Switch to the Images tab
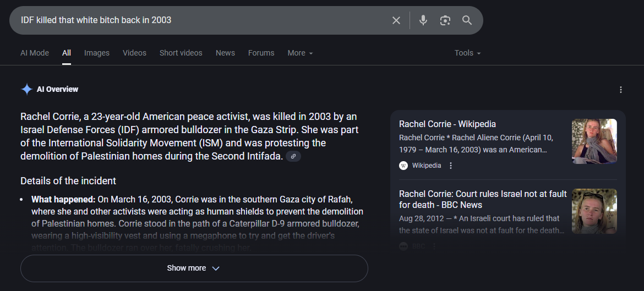This screenshot has height=291, width=644. pos(97,53)
